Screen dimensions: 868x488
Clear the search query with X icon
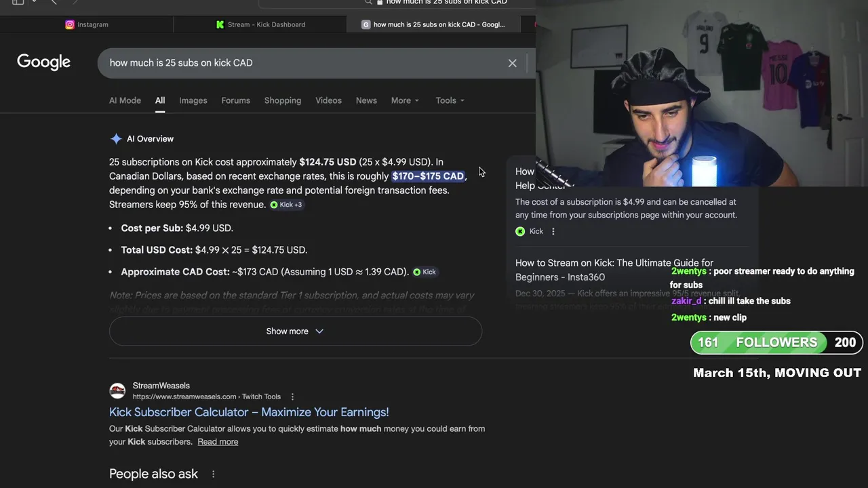point(513,63)
